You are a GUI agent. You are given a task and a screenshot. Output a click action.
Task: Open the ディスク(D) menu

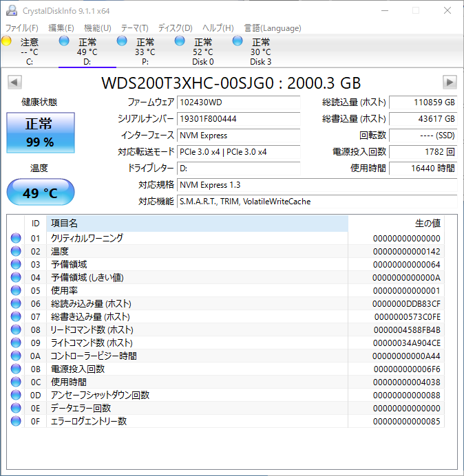point(176,28)
